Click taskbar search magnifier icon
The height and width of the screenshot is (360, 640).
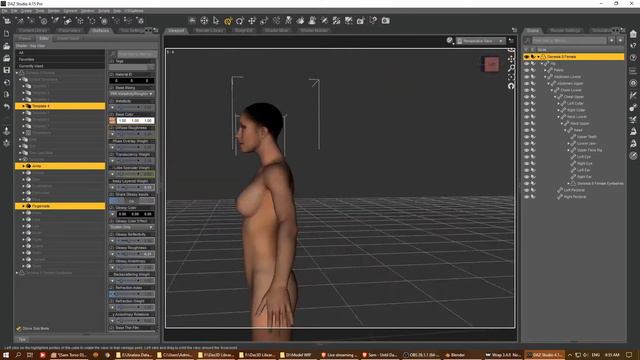coord(18,355)
